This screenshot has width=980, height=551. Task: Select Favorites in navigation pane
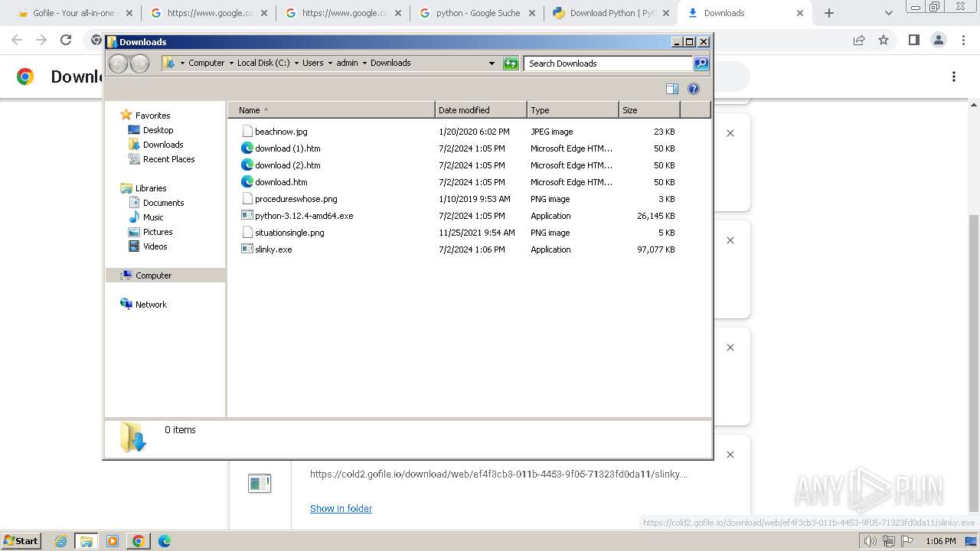(152, 116)
